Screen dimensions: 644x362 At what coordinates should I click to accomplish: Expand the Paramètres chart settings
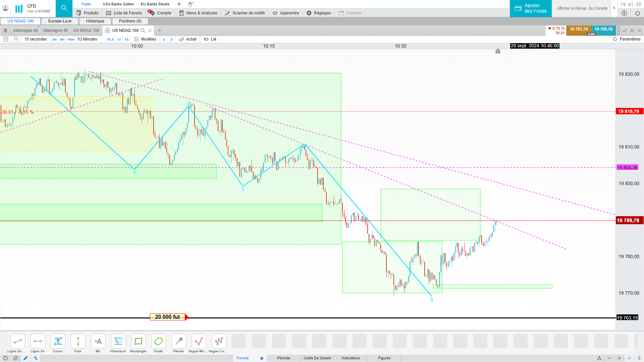pos(627,39)
